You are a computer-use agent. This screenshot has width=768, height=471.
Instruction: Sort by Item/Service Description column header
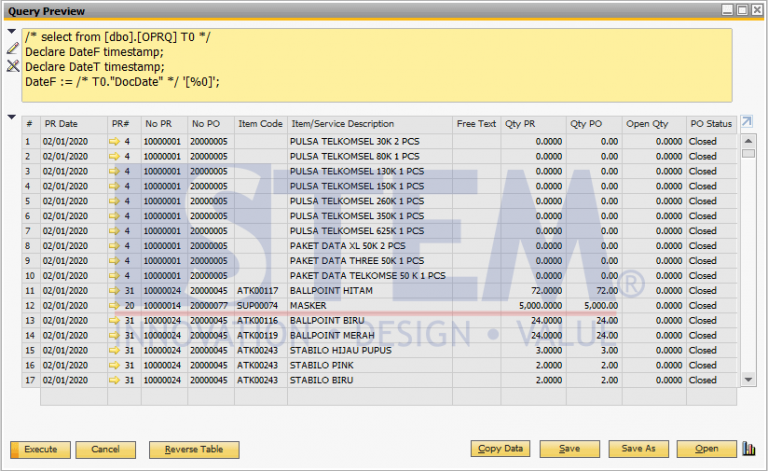tap(370, 124)
